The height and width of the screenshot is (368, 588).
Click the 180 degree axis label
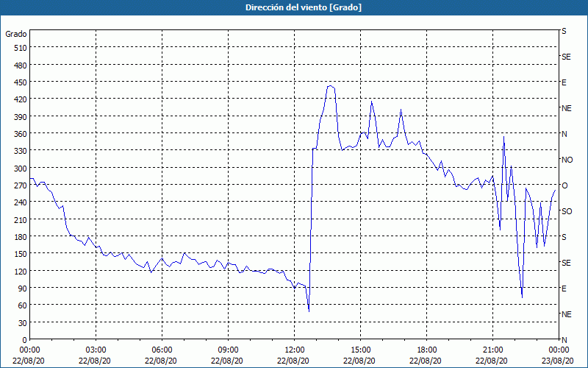click(x=21, y=237)
